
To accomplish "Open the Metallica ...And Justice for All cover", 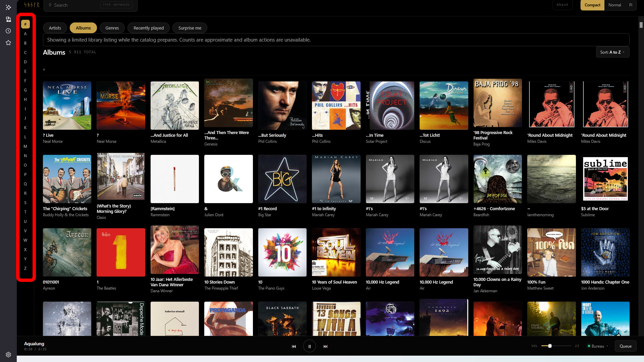I will coord(175,106).
